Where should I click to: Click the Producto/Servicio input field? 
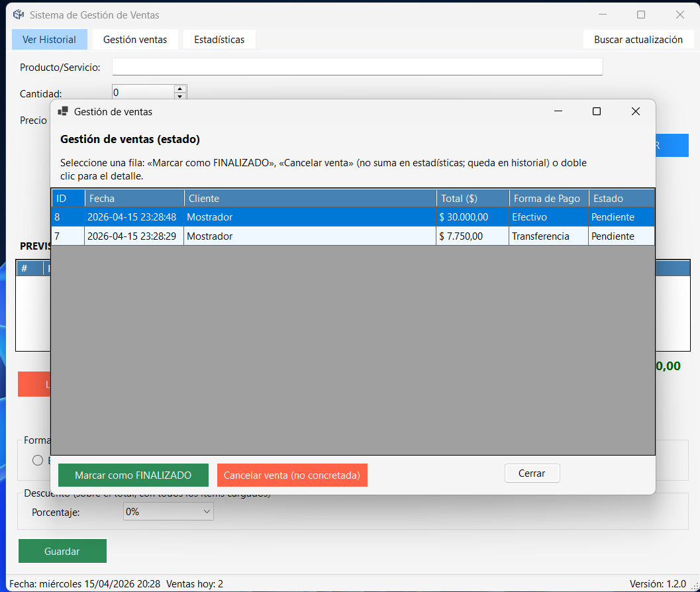coord(357,67)
